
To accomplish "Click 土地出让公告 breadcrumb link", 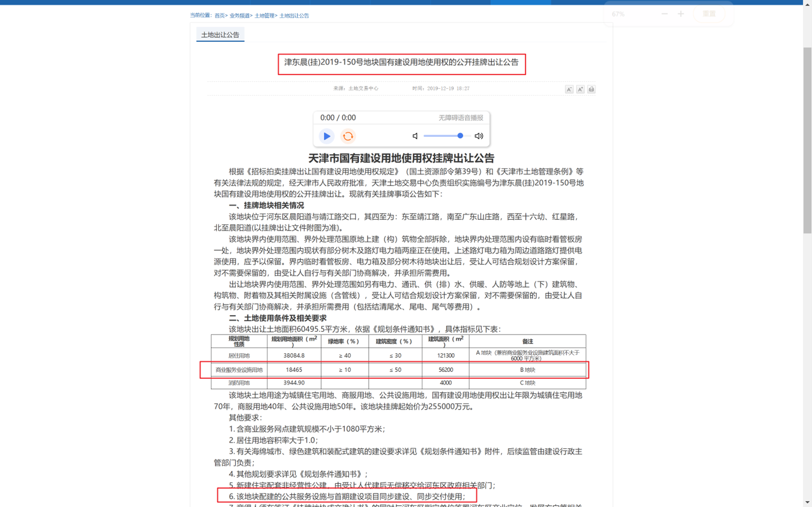I will point(294,16).
